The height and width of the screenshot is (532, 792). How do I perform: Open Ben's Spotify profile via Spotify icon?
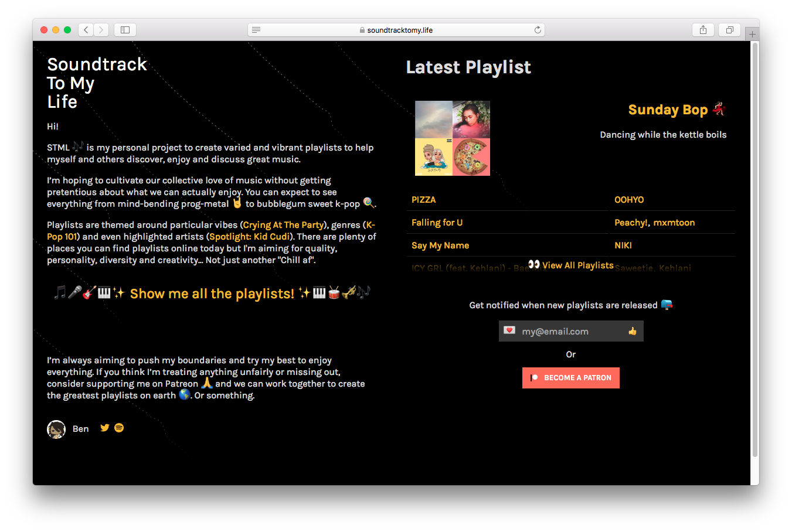point(119,428)
